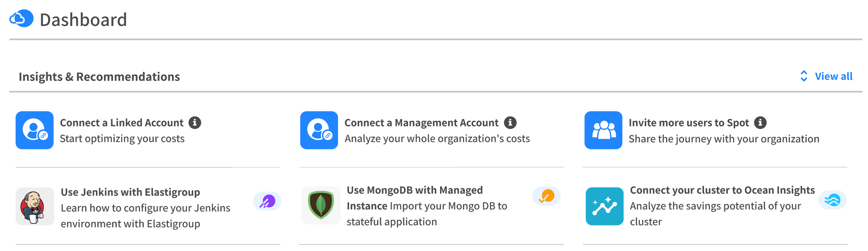Click the blue Ocean waves product badge
Screen dimensions: 868x251
(832, 200)
